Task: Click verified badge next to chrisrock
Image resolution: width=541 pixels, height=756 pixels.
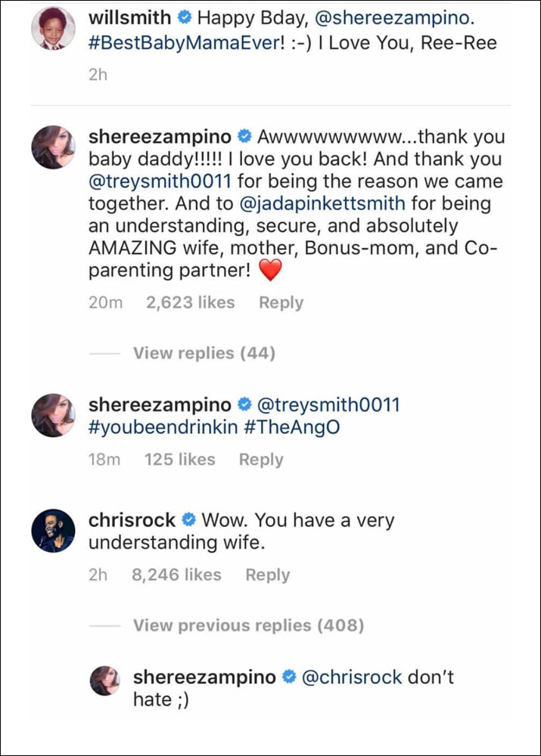Action: 189,521
